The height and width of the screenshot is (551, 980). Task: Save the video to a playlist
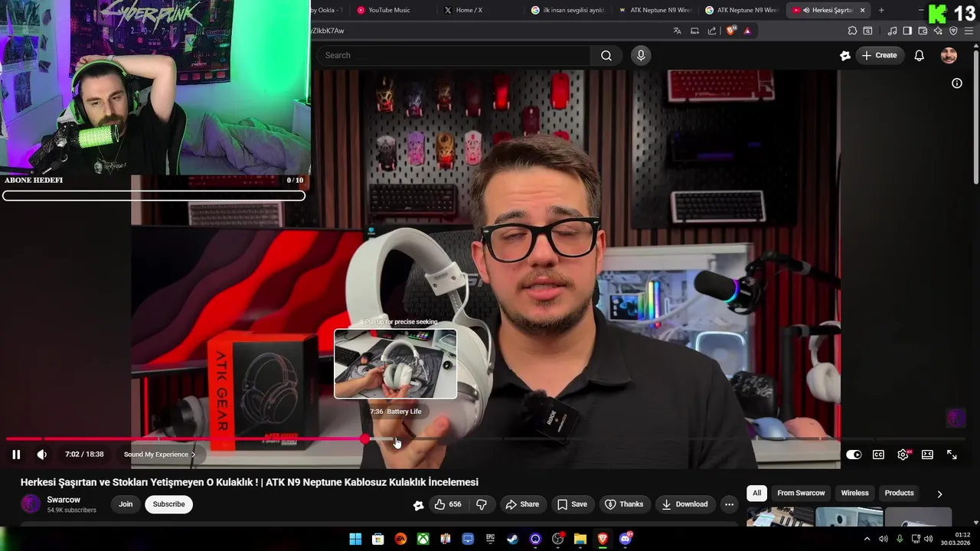[572, 504]
